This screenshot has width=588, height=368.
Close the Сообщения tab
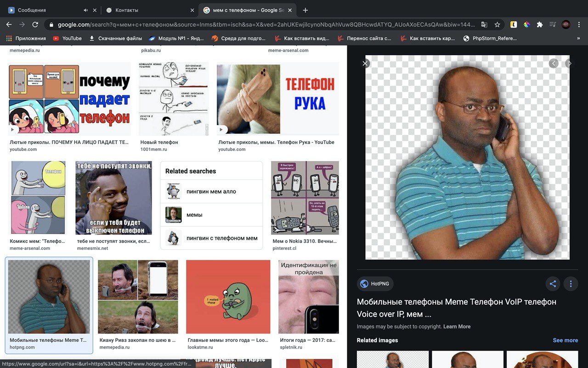click(95, 10)
